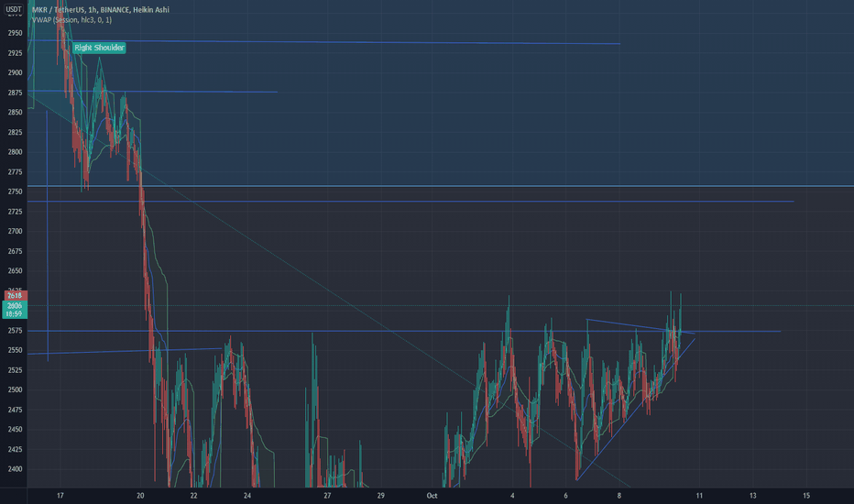
Task: Click the 2775 price axis label
Action: (x=16, y=171)
